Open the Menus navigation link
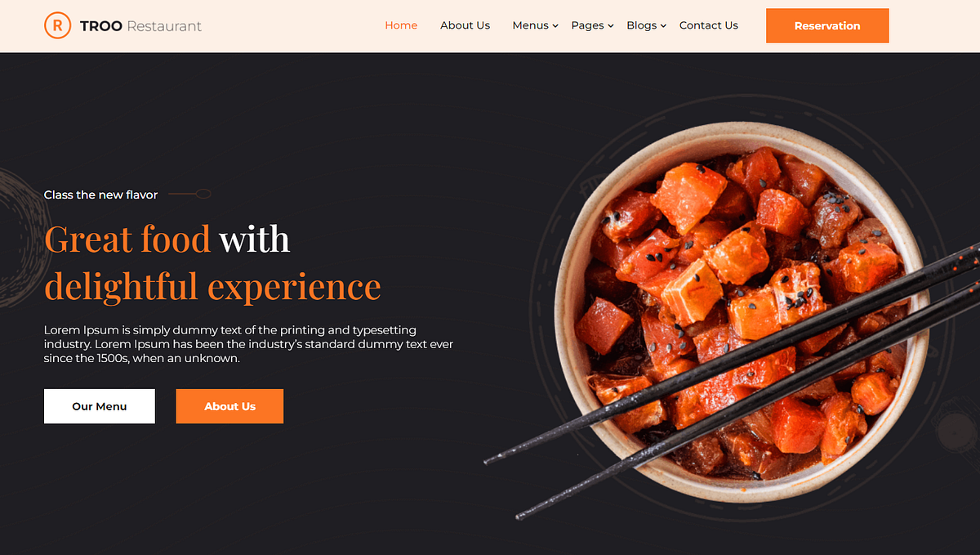The image size is (980, 555). pyautogui.click(x=530, y=25)
